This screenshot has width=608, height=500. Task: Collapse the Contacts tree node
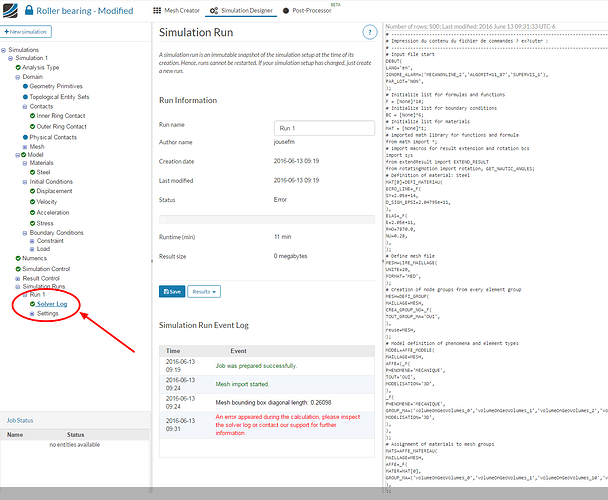pos(25,107)
